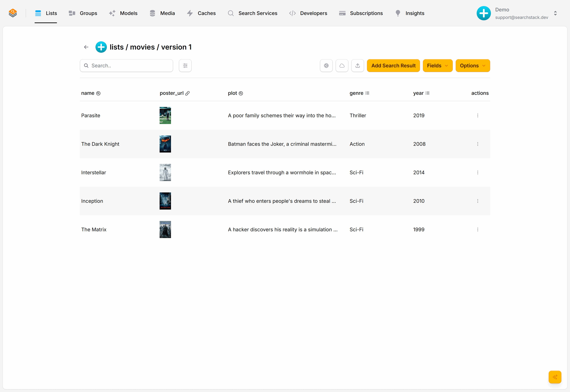Expand the Fields dropdown
The width and height of the screenshot is (570, 392).
coord(438,66)
